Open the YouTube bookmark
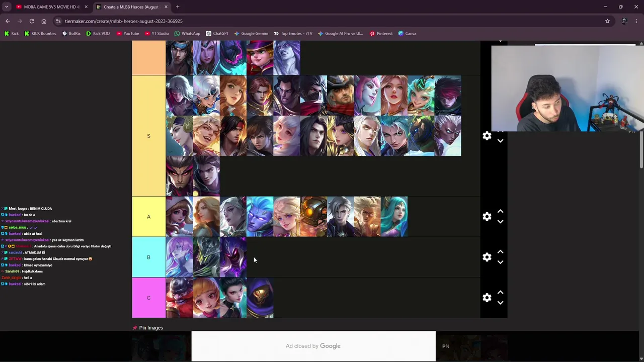Screen dimensions: 644x362 (128, 34)
